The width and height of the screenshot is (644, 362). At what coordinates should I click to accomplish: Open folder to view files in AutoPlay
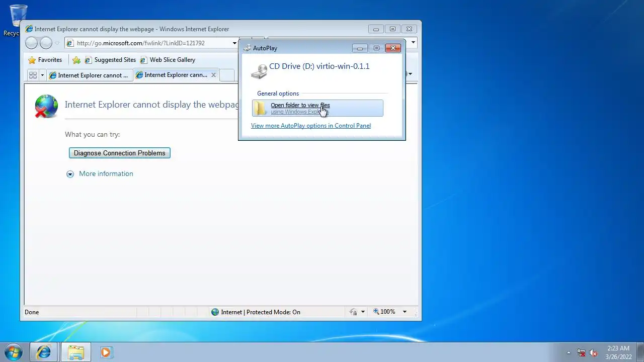coord(317,108)
